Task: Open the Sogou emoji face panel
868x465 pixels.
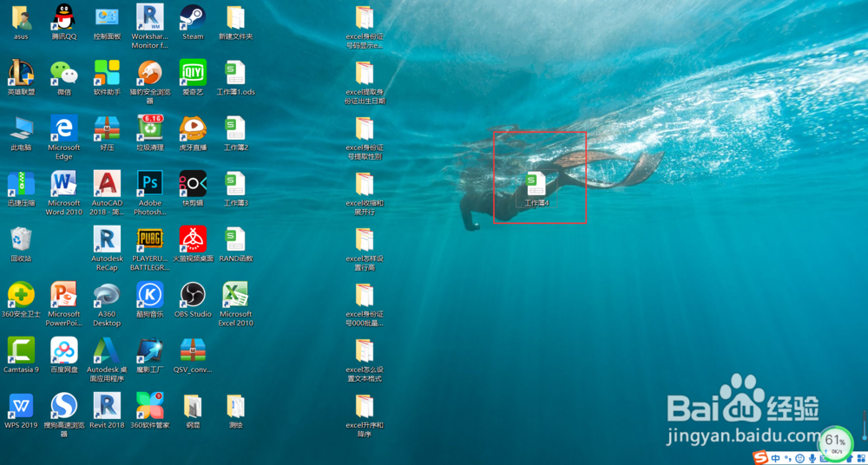Action: [800, 459]
